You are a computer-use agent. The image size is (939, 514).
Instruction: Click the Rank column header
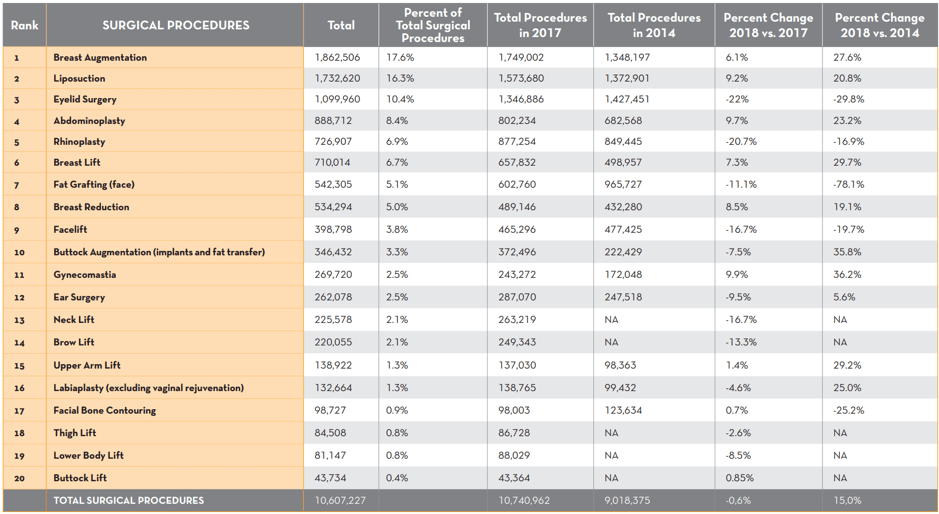tap(24, 25)
